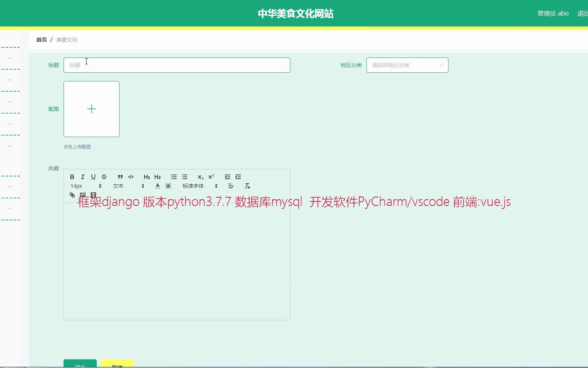Screen dimensions: 588x368
Task: Apply italic formatting in the editor
Action: coord(83,177)
